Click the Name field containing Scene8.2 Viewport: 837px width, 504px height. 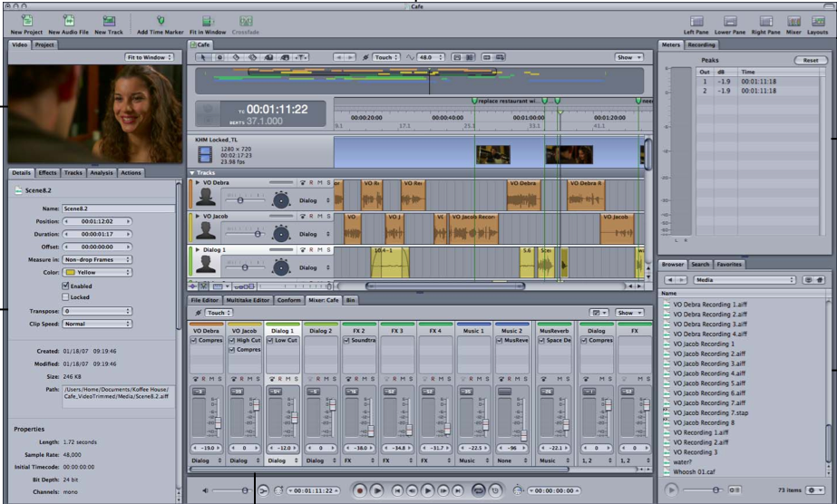coord(118,208)
